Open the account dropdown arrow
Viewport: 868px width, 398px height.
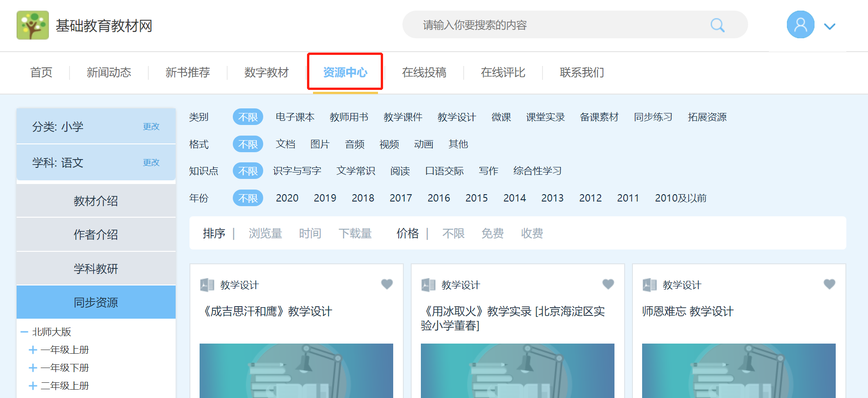click(x=830, y=26)
